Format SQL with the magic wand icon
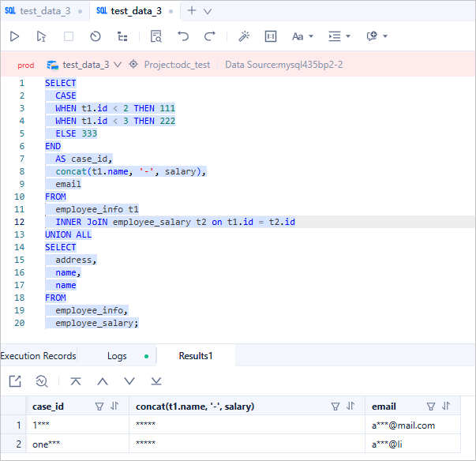The height and width of the screenshot is (461, 476). click(244, 36)
